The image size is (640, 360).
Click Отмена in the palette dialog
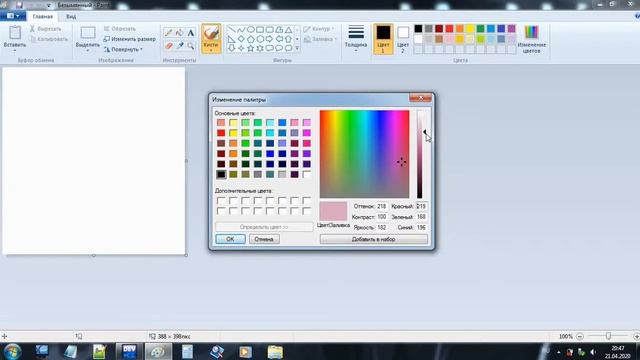(x=264, y=239)
